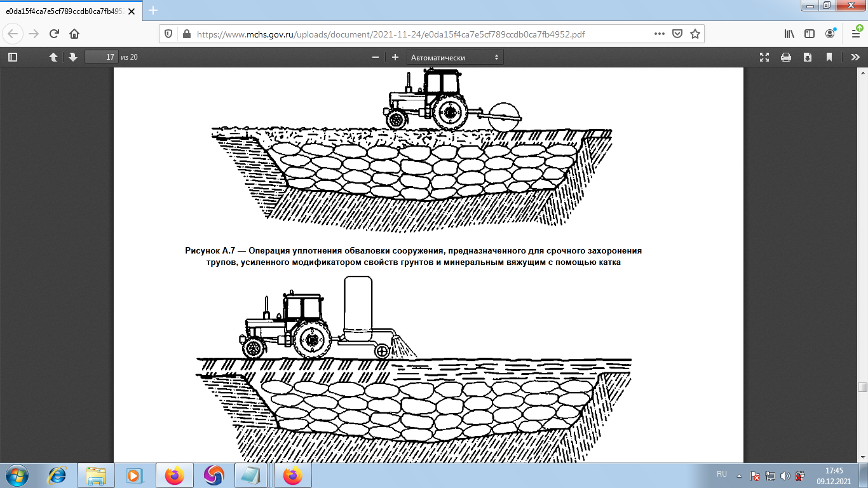868x488 pixels.
Task: Expand the PDF viewer tools menu
Action: [855, 57]
